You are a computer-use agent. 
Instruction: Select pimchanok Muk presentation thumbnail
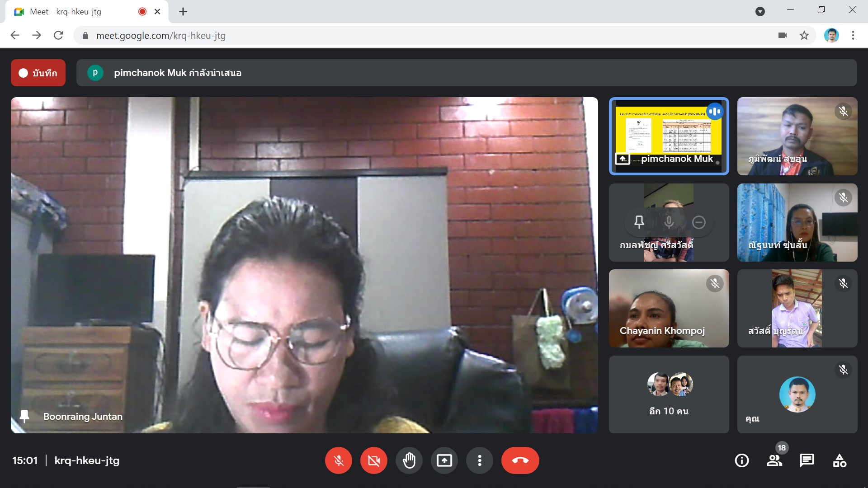coord(669,136)
